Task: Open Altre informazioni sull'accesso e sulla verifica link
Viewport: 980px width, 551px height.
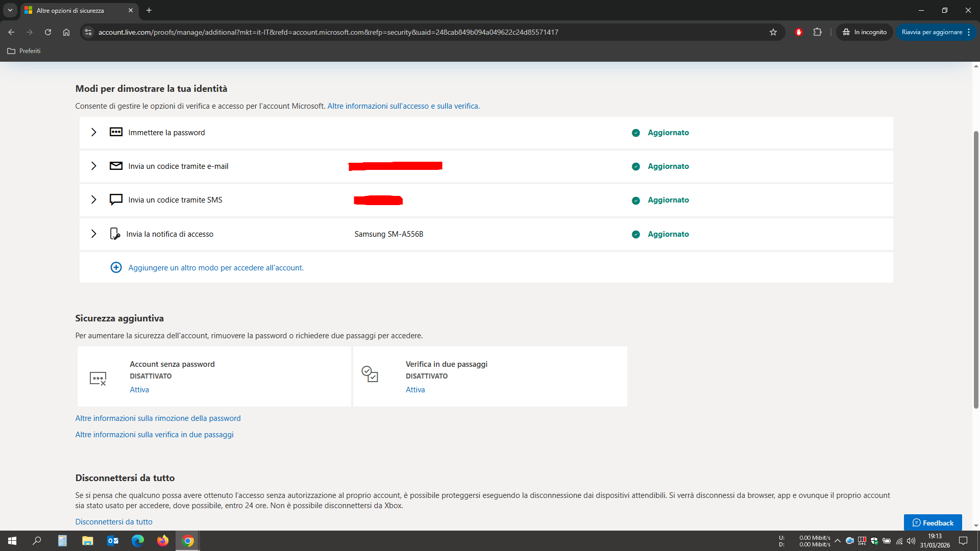Action: (x=403, y=106)
